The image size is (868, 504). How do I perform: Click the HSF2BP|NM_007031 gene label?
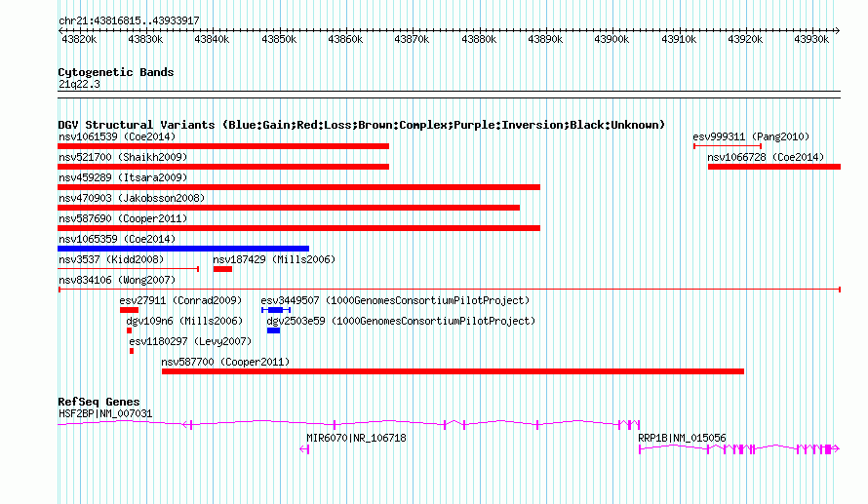tap(105, 413)
